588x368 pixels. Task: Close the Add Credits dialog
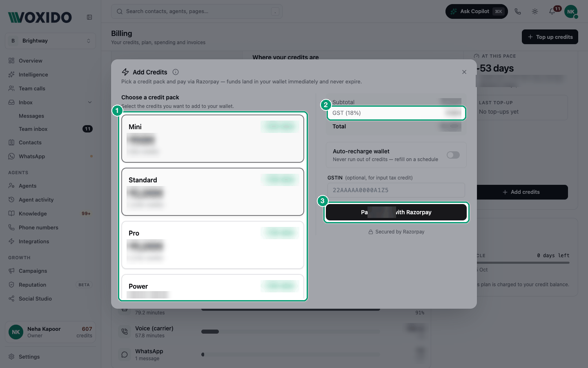click(464, 72)
